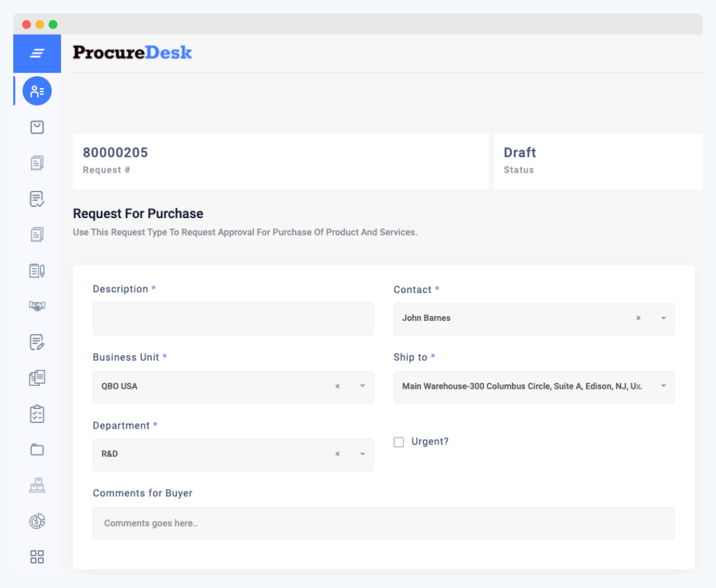This screenshot has width=716, height=588.
Task: Click the handshake suppliers icon
Action: 36,306
